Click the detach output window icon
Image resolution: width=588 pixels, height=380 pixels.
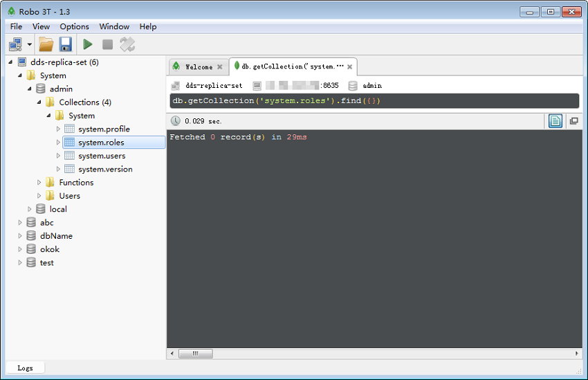(573, 121)
